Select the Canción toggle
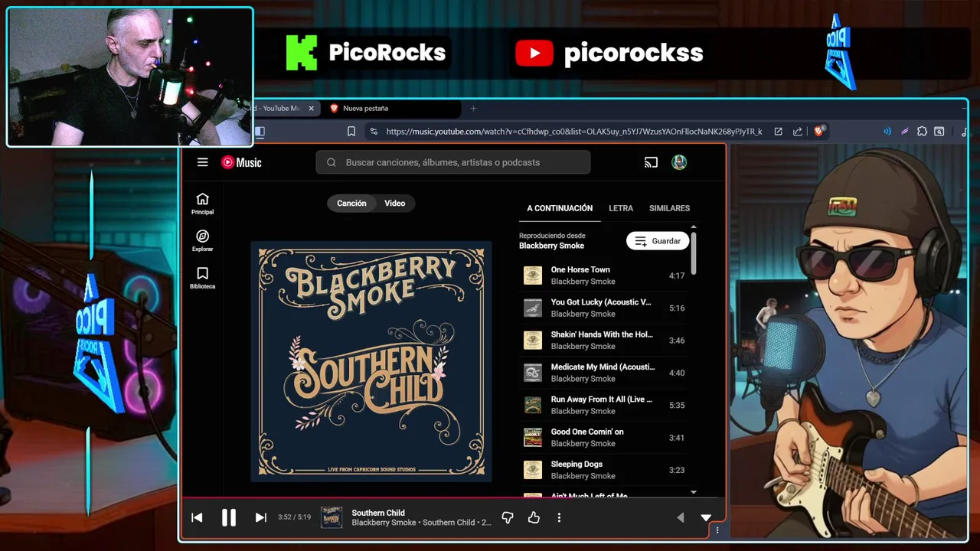The height and width of the screenshot is (551, 980). (351, 203)
